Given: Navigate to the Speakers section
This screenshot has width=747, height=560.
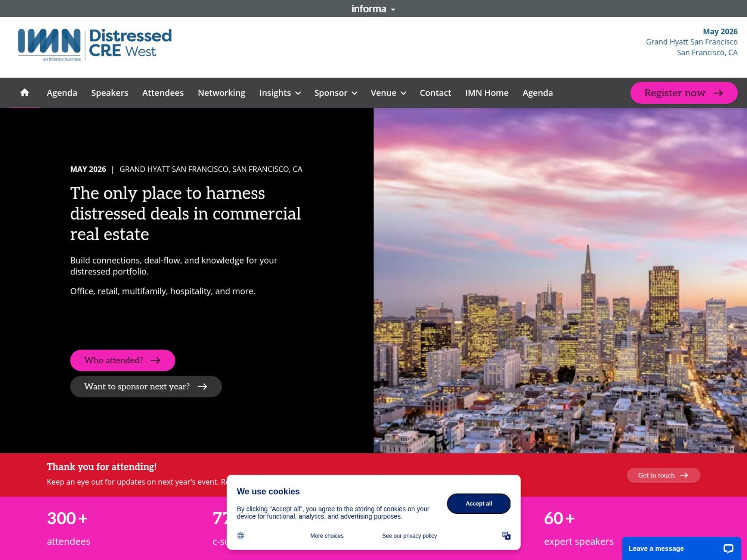Looking at the screenshot, I should pyautogui.click(x=110, y=93).
